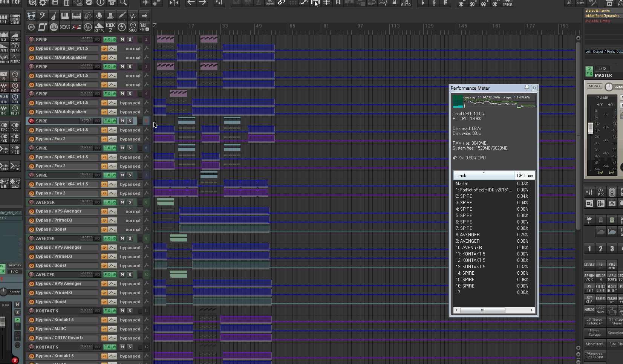Solo the AVENGER track number 8
Image resolution: width=623 pixels, height=364 pixels.
(x=130, y=202)
